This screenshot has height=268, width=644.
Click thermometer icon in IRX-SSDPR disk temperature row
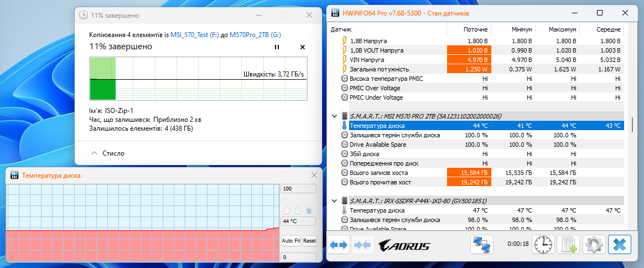[x=344, y=210]
